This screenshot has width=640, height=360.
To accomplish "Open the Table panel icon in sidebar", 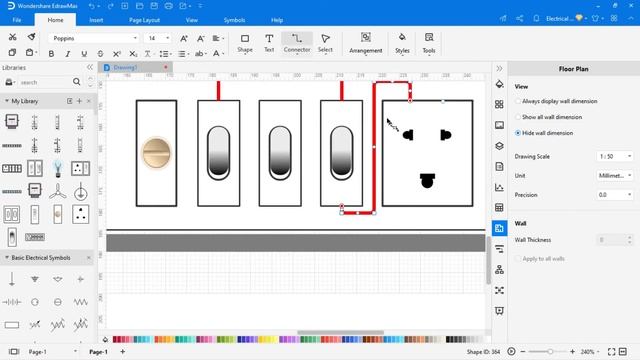I will point(499,207).
